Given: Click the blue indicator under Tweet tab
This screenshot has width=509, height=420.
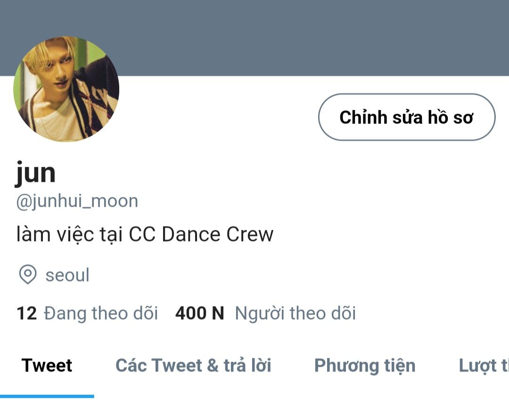Looking at the screenshot, I should tap(47, 396).
